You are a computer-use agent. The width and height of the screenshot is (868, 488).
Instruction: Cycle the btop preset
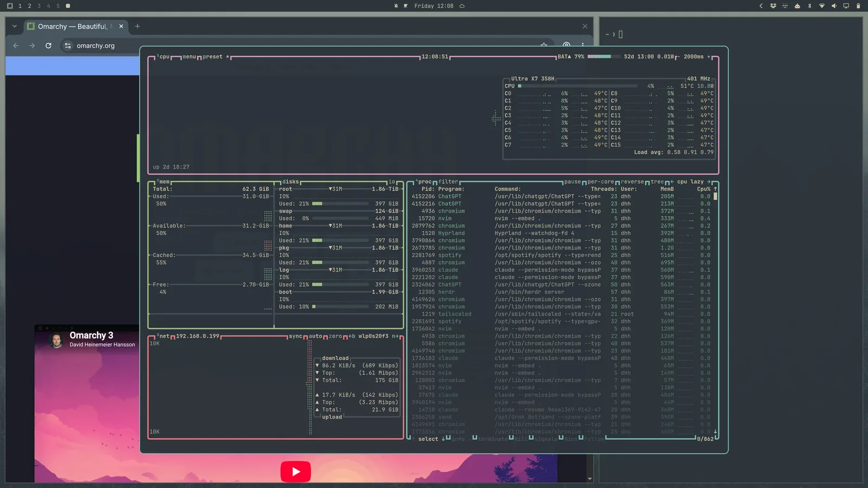click(216, 56)
